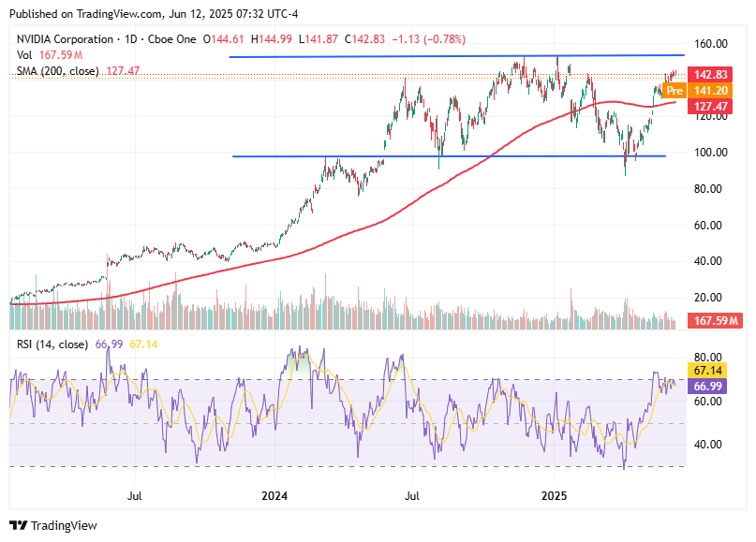Click the yellow 67.14 RSI axis tag
Viewport: 756px width, 542px height.
point(707,371)
